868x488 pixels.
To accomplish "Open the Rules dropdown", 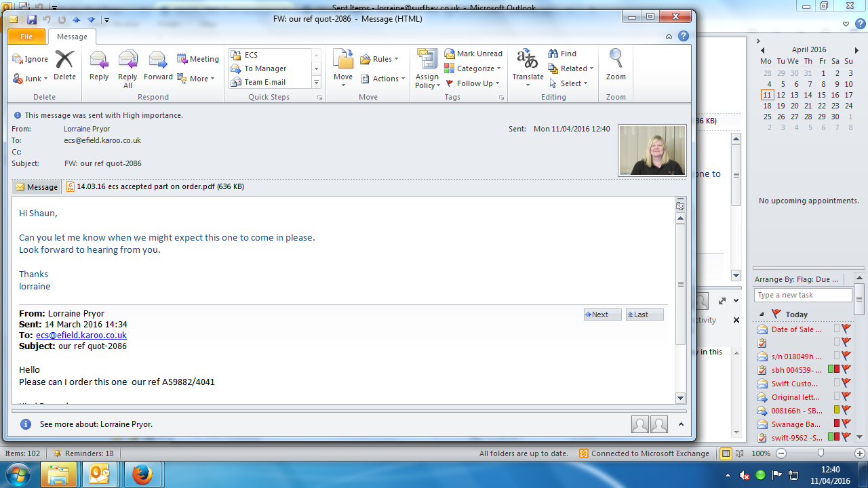I will (379, 59).
